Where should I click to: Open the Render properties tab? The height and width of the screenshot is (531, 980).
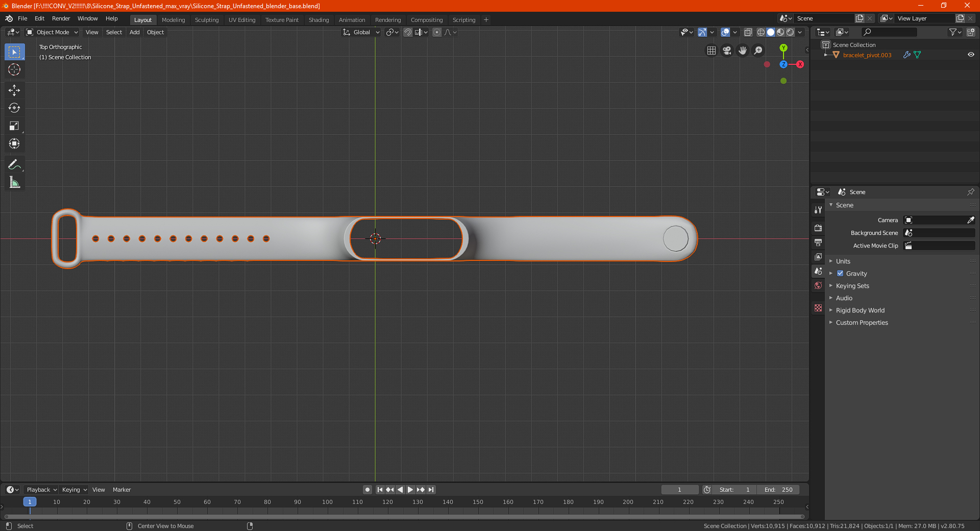(x=818, y=228)
